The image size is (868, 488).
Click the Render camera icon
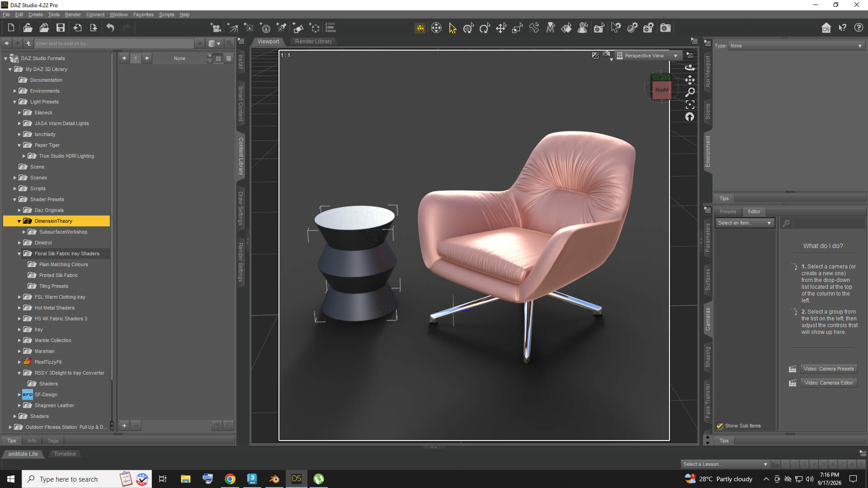tap(665, 28)
